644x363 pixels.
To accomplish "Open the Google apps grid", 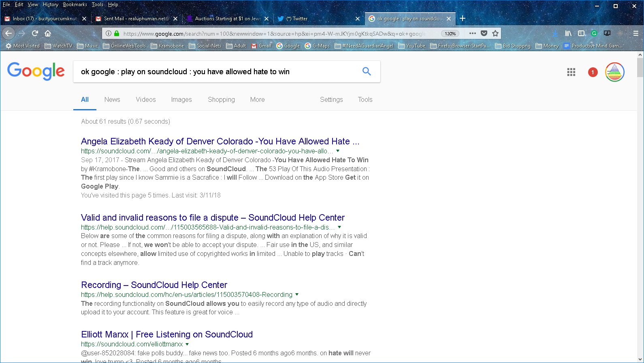I will 571,72.
